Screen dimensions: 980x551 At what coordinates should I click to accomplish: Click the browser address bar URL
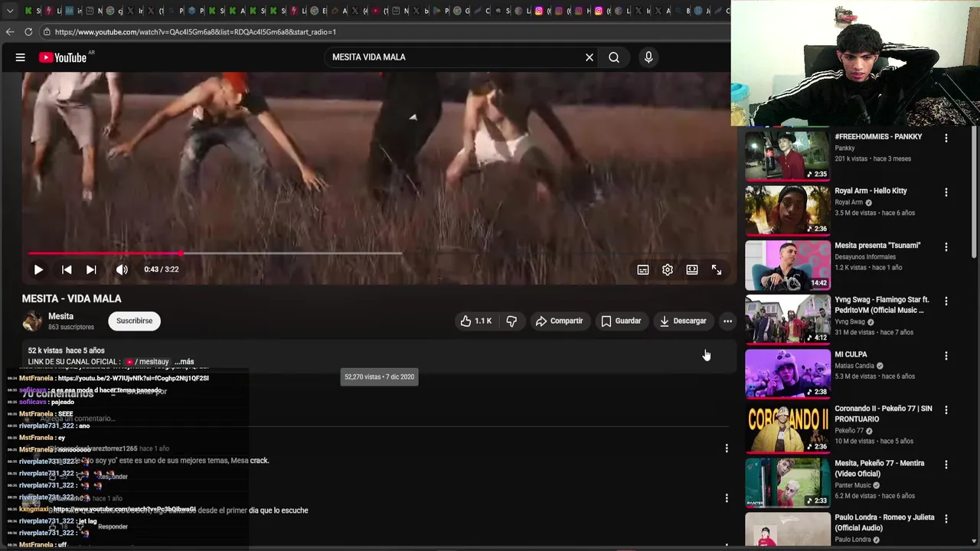point(195,32)
